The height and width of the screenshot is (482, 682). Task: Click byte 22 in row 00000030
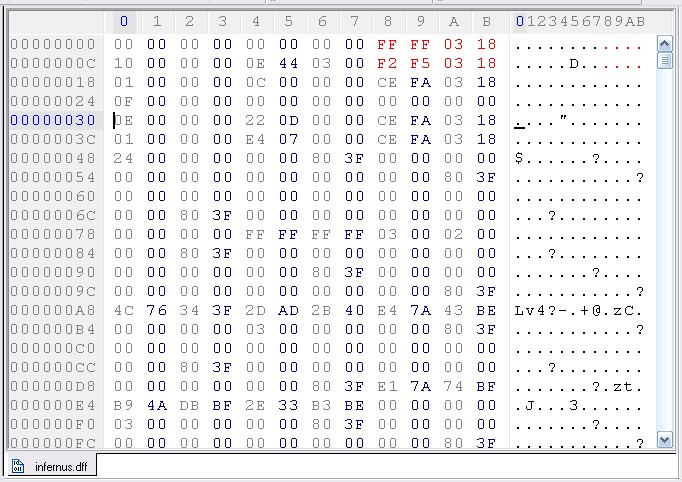point(255,120)
